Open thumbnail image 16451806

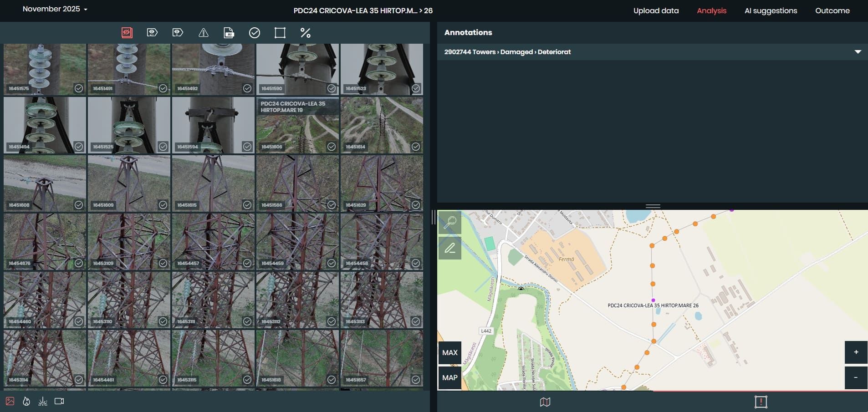pos(297,130)
